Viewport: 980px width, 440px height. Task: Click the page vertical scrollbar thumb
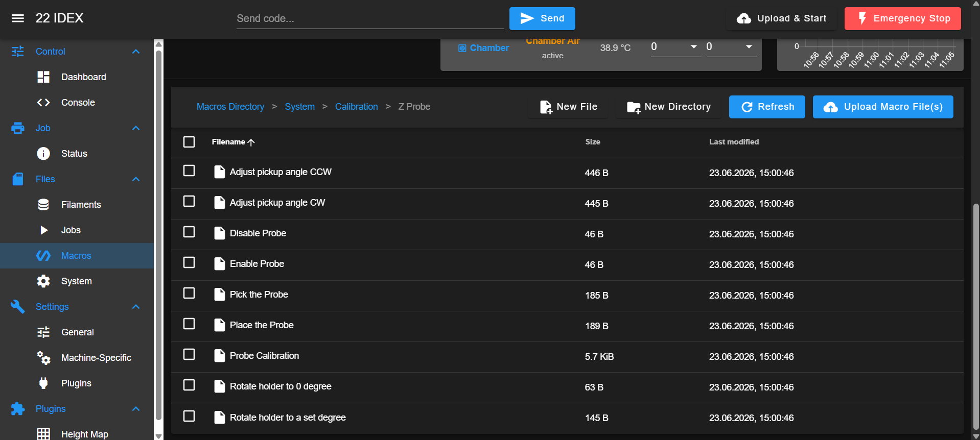(976, 316)
